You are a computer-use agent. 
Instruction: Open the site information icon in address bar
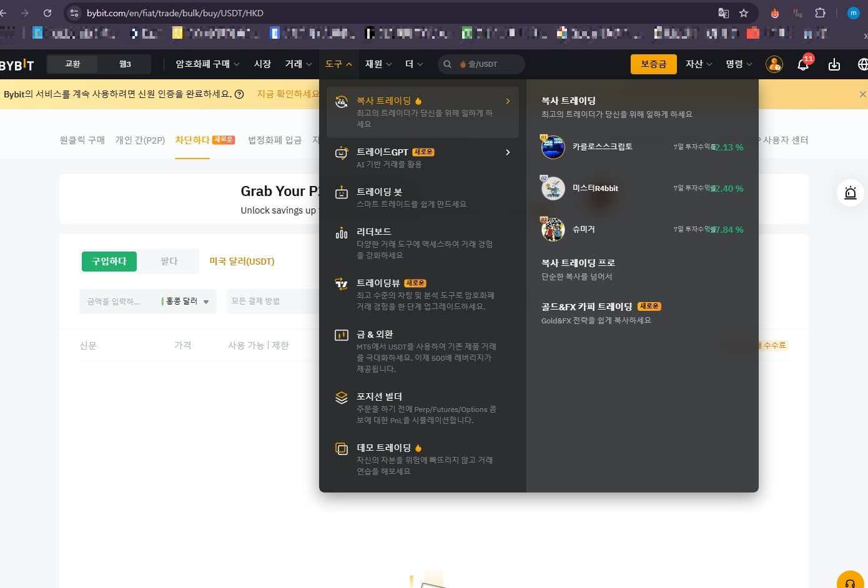74,13
